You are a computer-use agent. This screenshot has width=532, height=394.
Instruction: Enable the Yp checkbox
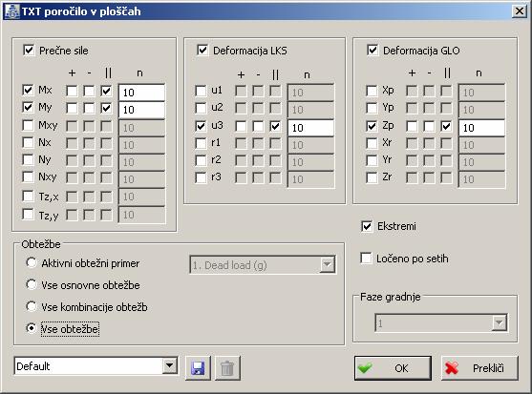click(372, 108)
